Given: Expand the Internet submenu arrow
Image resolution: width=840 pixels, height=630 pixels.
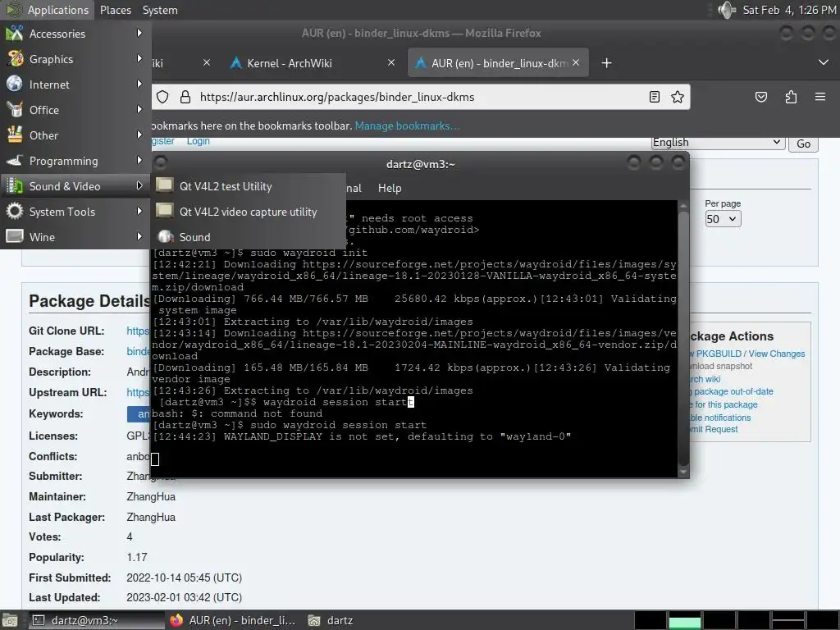Looking at the screenshot, I should pos(139,84).
